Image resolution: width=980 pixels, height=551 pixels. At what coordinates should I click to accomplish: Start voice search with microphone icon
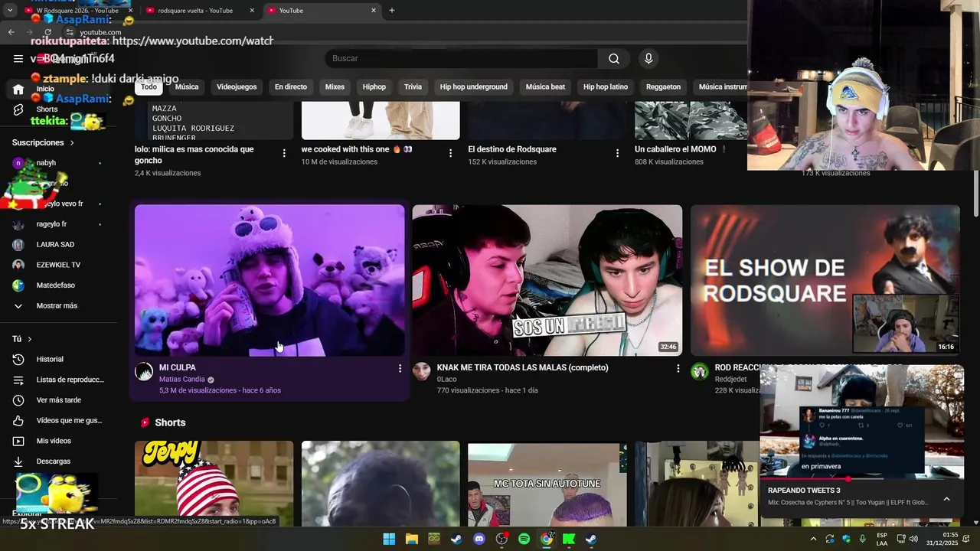pyautogui.click(x=648, y=59)
